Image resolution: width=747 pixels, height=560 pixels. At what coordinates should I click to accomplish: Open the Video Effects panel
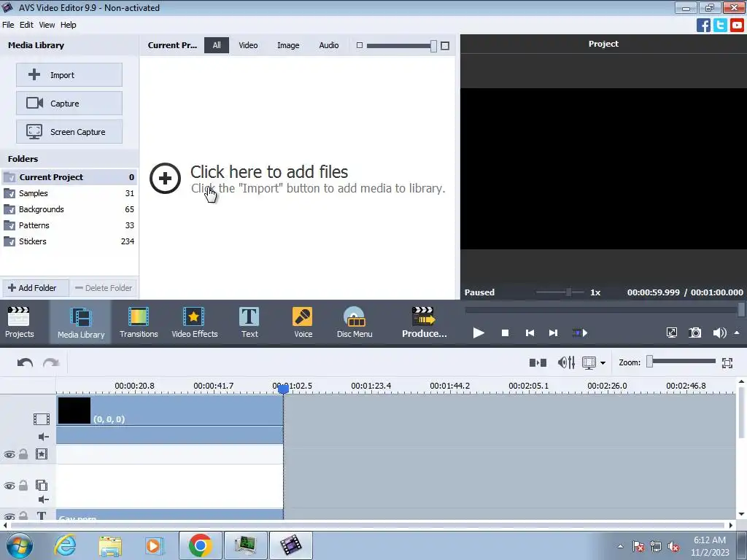194,322
